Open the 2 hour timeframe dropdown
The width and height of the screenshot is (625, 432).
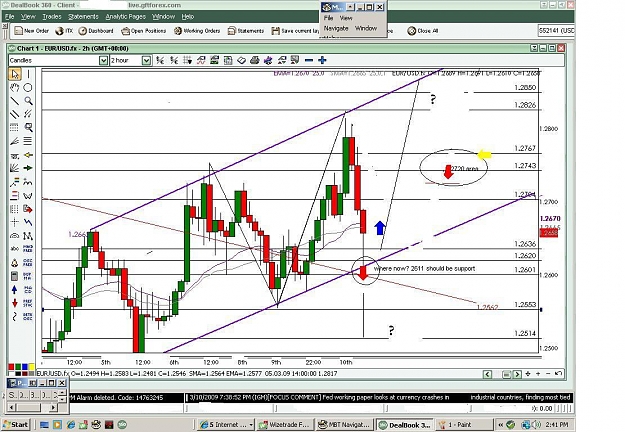tap(146, 60)
